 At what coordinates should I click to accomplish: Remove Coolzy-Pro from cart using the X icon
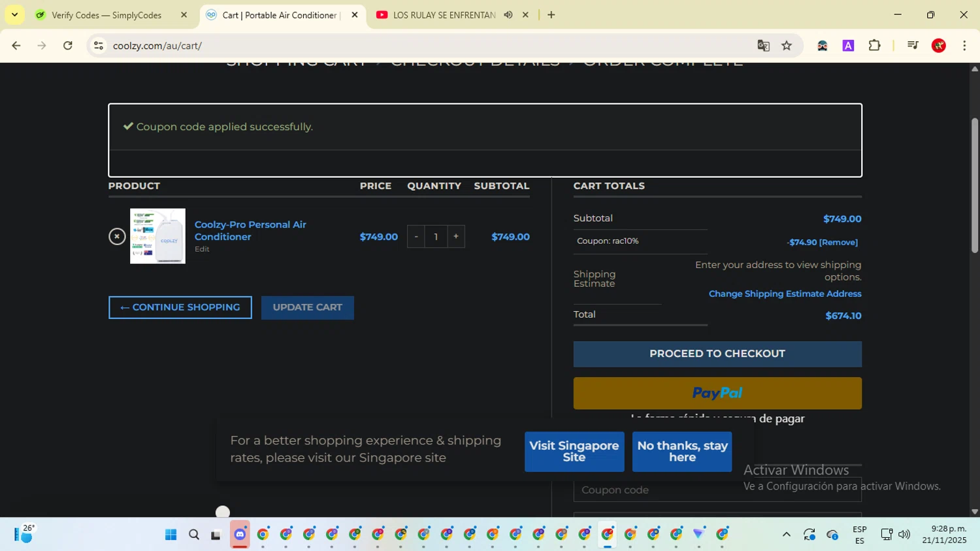[117, 236]
